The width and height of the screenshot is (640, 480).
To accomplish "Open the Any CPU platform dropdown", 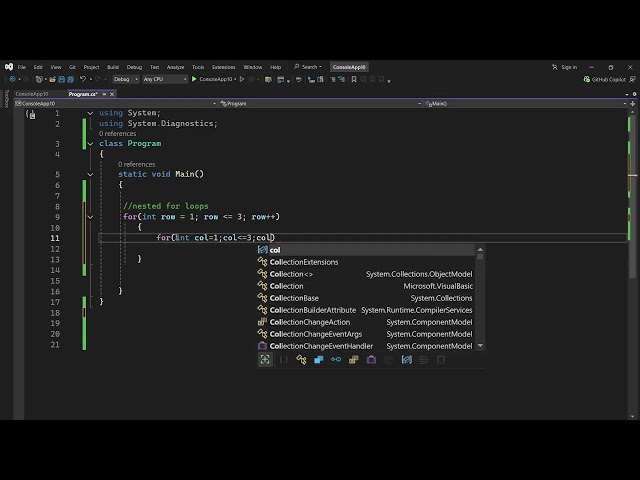I will [x=164, y=79].
